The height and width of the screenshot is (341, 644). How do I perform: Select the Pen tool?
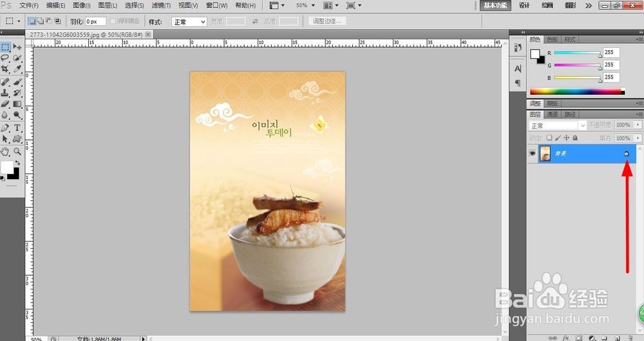pyautogui.click(x=5, y=128)
